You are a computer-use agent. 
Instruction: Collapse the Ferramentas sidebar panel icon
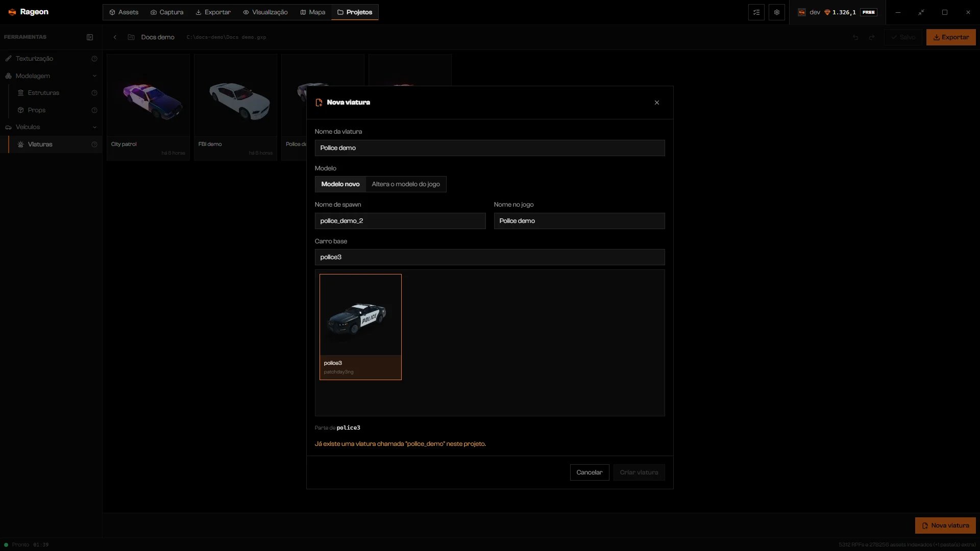coord(90,37)
